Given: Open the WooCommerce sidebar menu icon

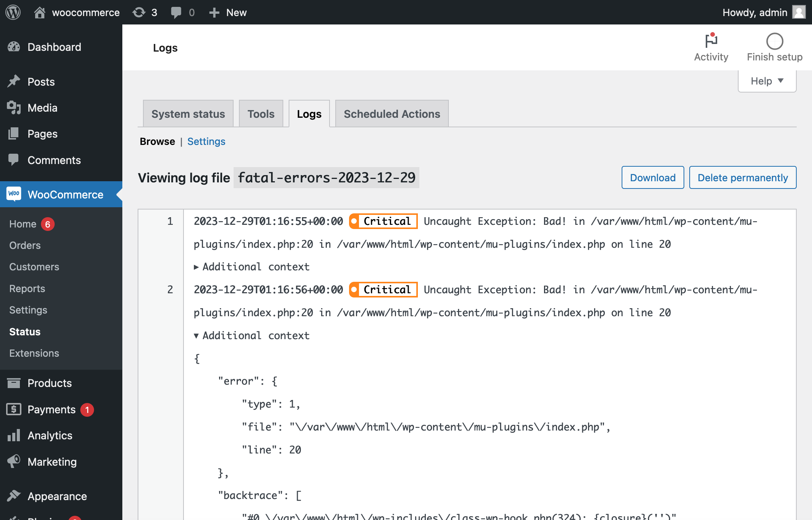Looking at the screenshot, I should coord(14,194).
